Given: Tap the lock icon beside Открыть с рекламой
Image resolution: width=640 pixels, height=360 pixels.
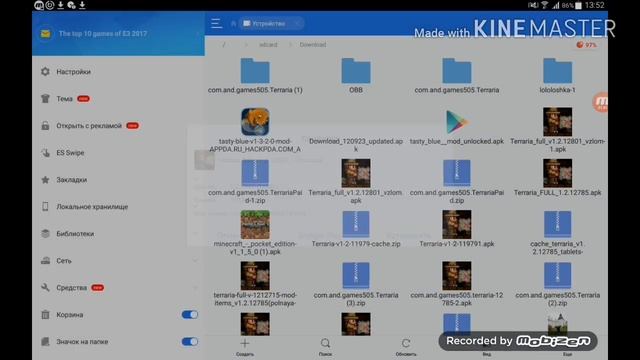Looking at the screenshot, I should click(x=45, y=126).
